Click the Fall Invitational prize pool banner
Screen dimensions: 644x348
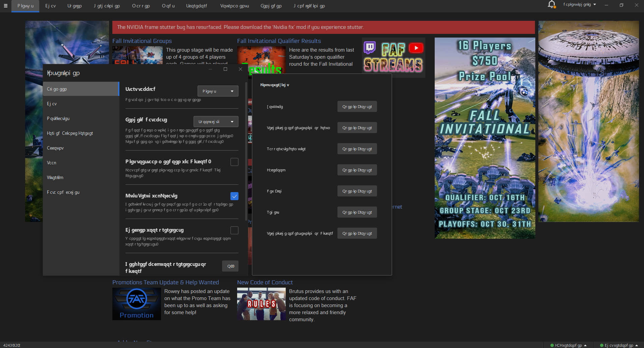tap(485, 138)
